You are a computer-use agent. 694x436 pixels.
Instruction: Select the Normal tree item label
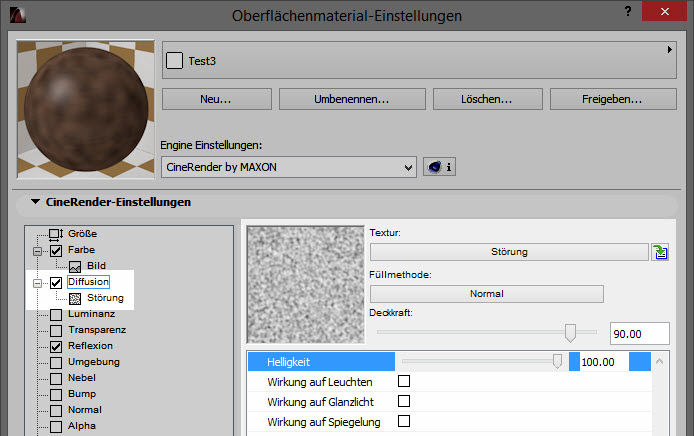coord(85,410)
